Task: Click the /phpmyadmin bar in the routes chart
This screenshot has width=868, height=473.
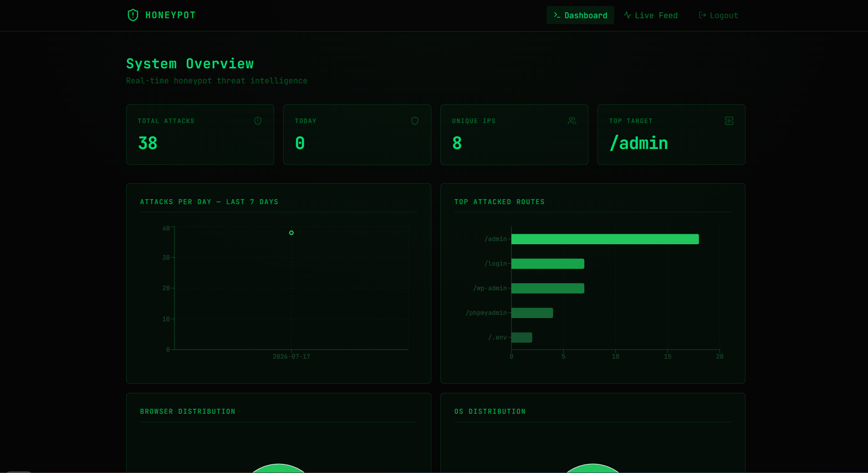Action: 532,313
